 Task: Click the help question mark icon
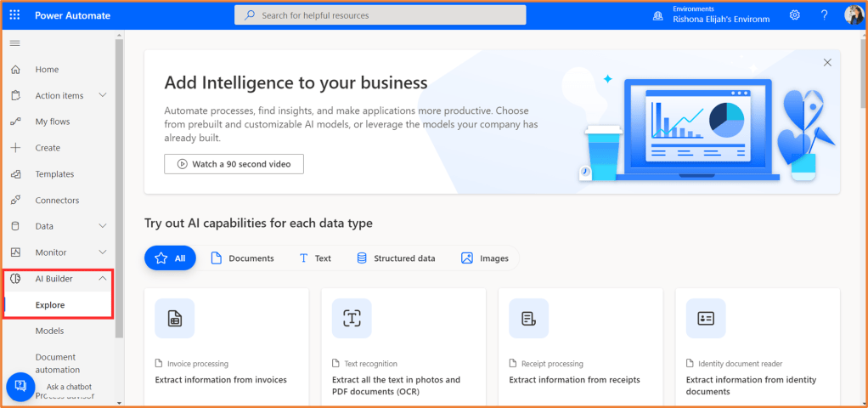(824, 15)
